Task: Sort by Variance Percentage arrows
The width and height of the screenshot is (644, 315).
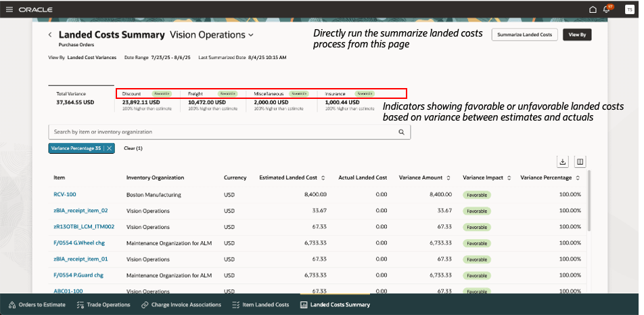Action: coord(578,178)
